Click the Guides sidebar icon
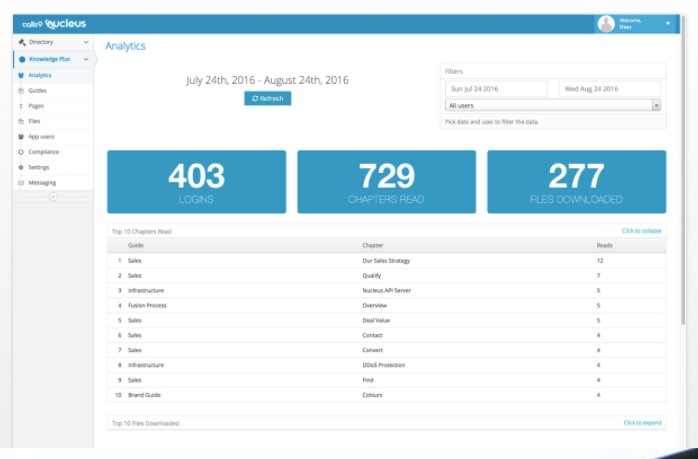 [x=21, y=91]
